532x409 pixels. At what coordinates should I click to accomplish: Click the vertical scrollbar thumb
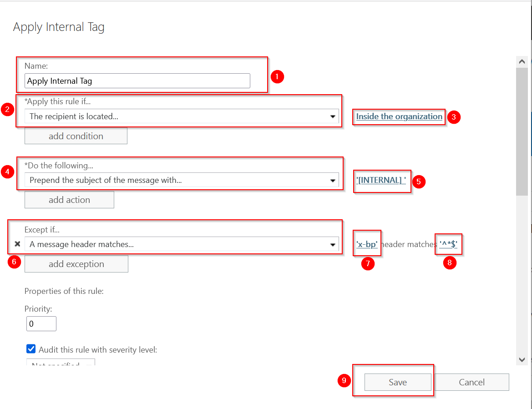click(x=522, y=132)
